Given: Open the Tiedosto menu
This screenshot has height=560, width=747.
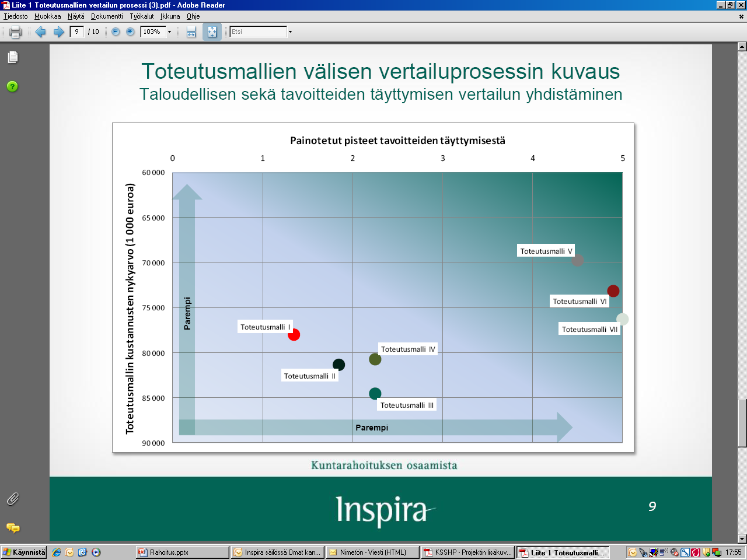Looking at the screenshot, I should click(16, 16).
